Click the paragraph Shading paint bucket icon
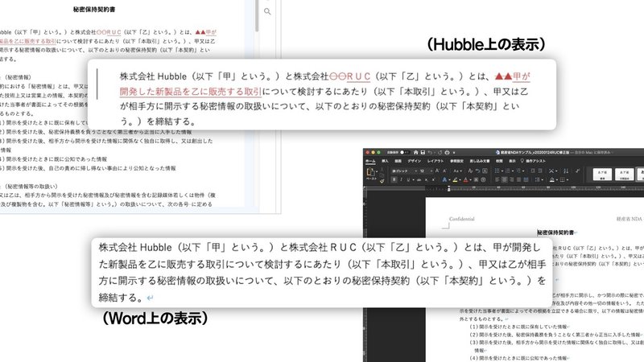 [x=552, y=179]
